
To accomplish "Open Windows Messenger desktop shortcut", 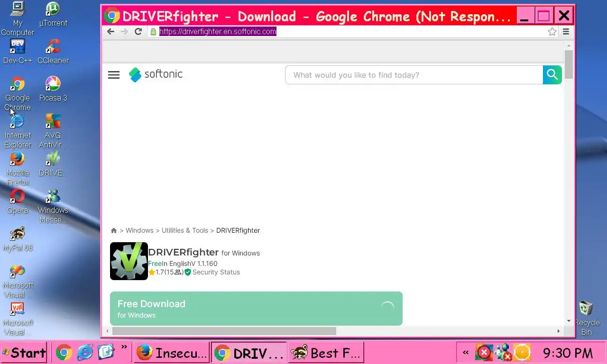I will [53, 206].
